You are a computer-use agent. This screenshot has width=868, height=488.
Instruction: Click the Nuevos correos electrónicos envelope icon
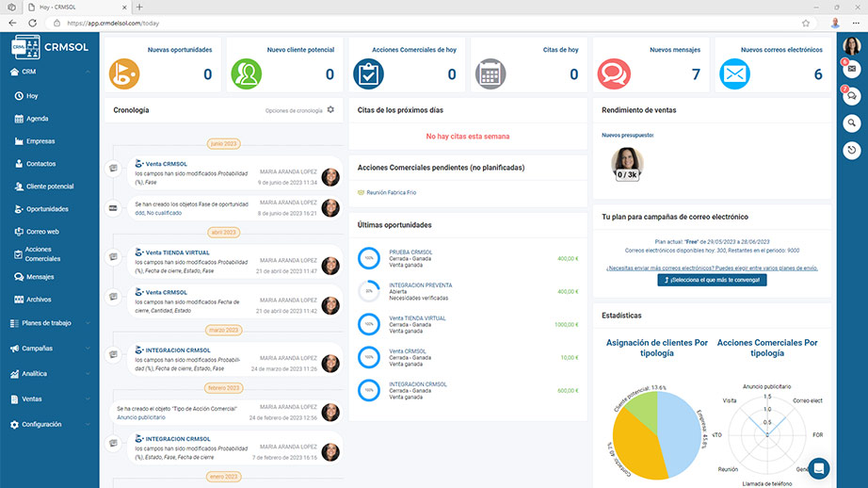pos(734,73)
